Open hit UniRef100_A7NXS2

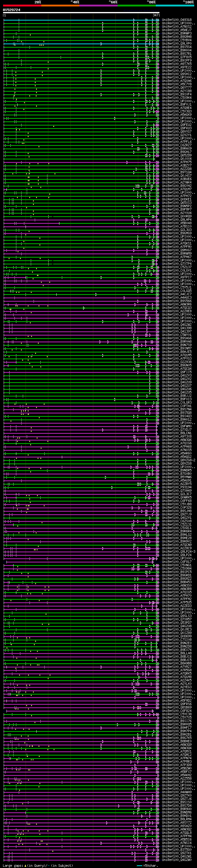[177, 26]
